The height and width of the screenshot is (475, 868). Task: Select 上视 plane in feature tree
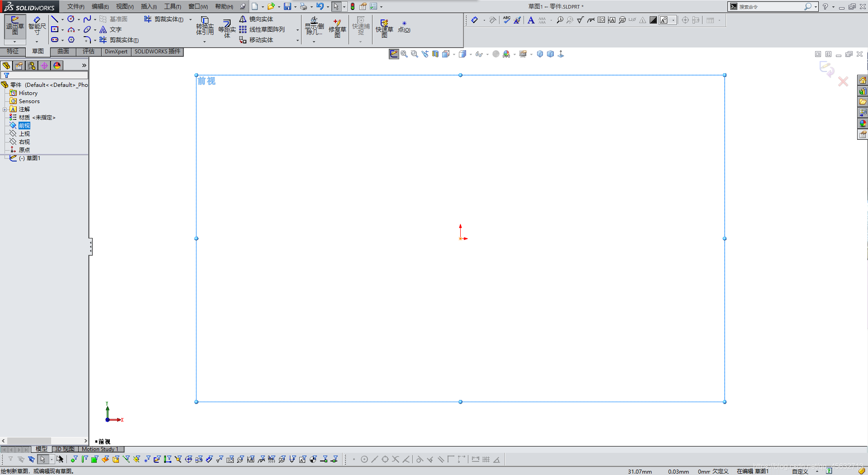[x=24, y=134]
